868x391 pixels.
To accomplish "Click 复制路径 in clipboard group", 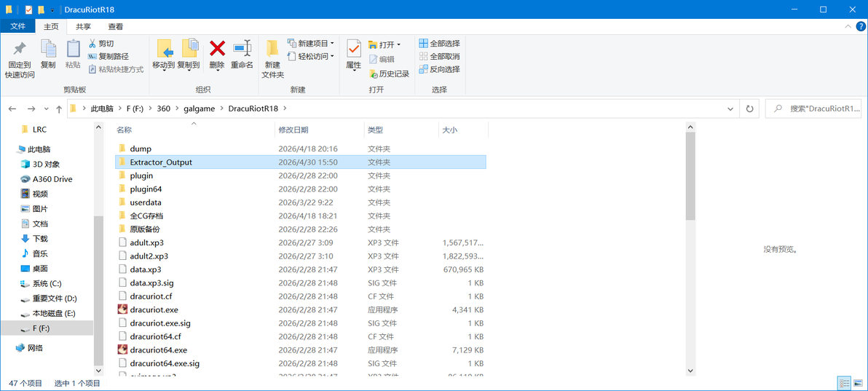I will click(x=109, y=56).
